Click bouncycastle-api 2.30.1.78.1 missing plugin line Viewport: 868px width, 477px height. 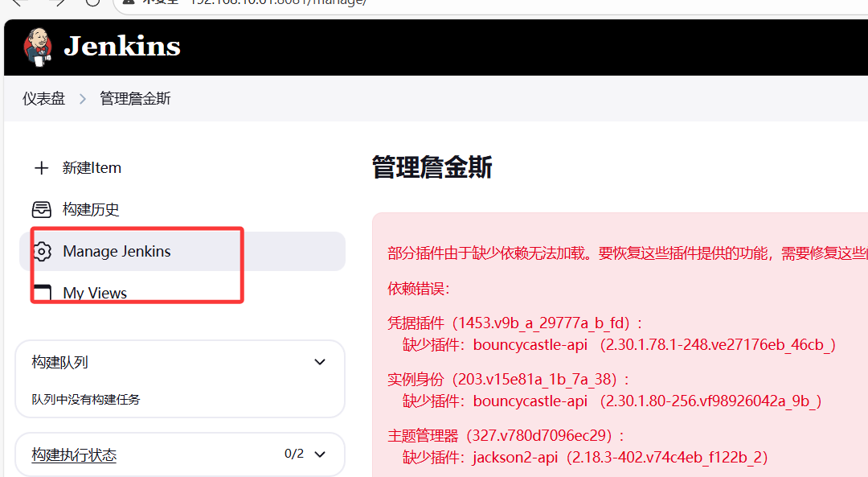click(619, 344)
